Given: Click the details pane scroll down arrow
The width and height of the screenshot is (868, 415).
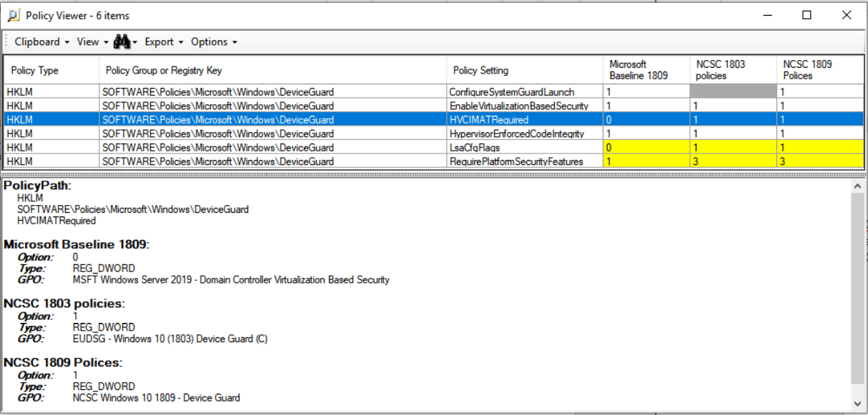Looking at the screenshot, I should pyautogui.click(x=858, y=404).
